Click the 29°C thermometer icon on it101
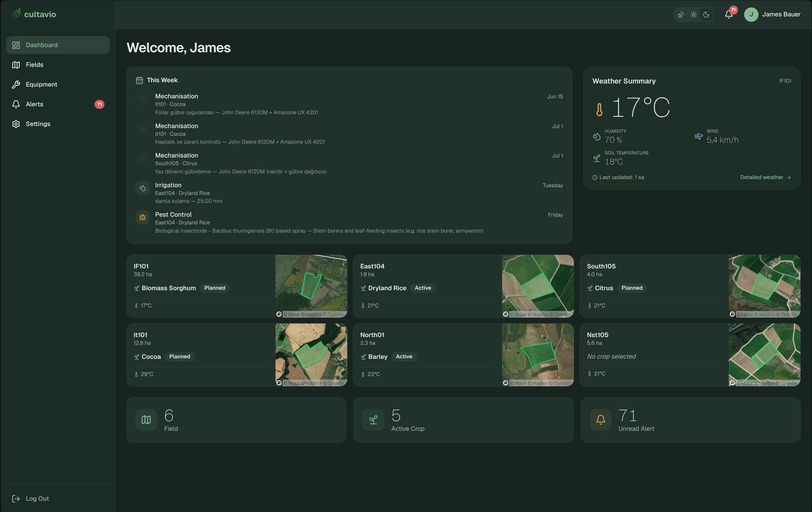812x512 pixels. (136, 374)
